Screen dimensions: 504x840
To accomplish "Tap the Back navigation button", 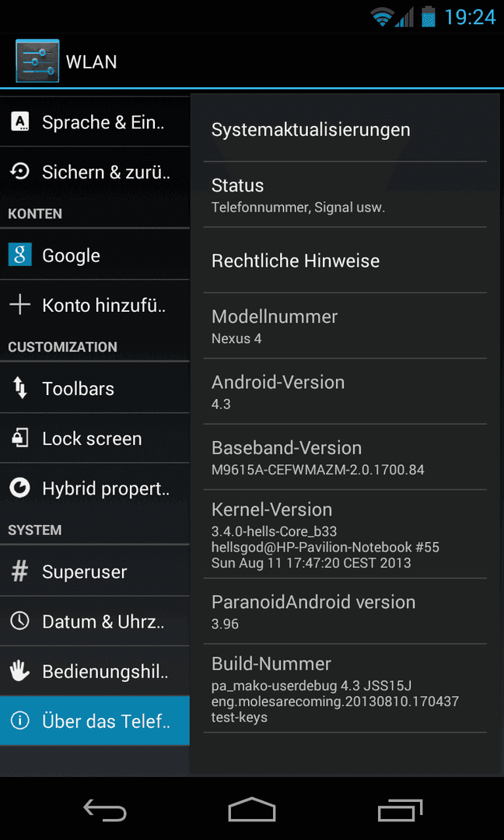I will pos(105,810).
